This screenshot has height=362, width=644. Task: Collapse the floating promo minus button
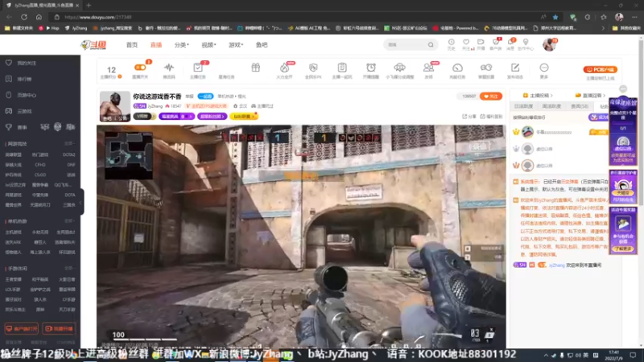[x=623, y=88]
